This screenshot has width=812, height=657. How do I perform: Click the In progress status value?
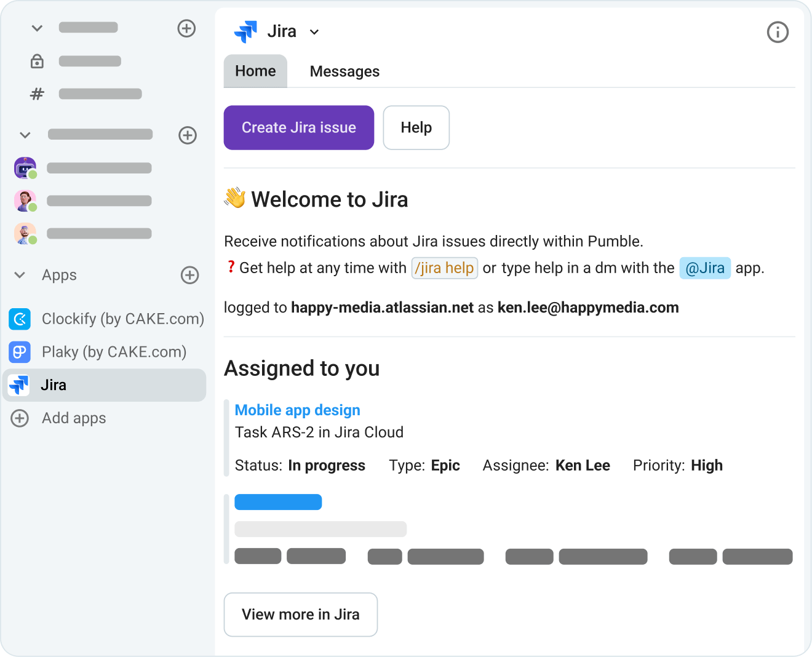click(x=327, y=466)
